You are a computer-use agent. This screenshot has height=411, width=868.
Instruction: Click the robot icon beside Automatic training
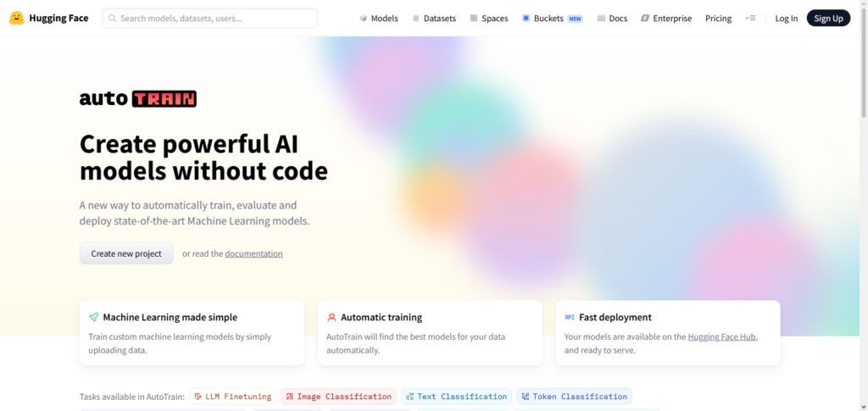tap(331, 318)
